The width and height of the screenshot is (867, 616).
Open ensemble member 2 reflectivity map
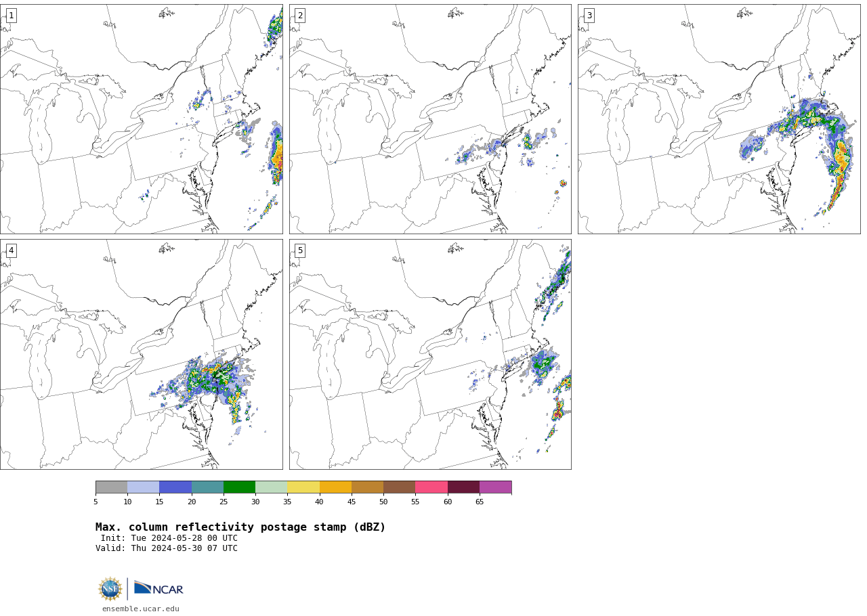pyautogui.click(x=430, y=119)
